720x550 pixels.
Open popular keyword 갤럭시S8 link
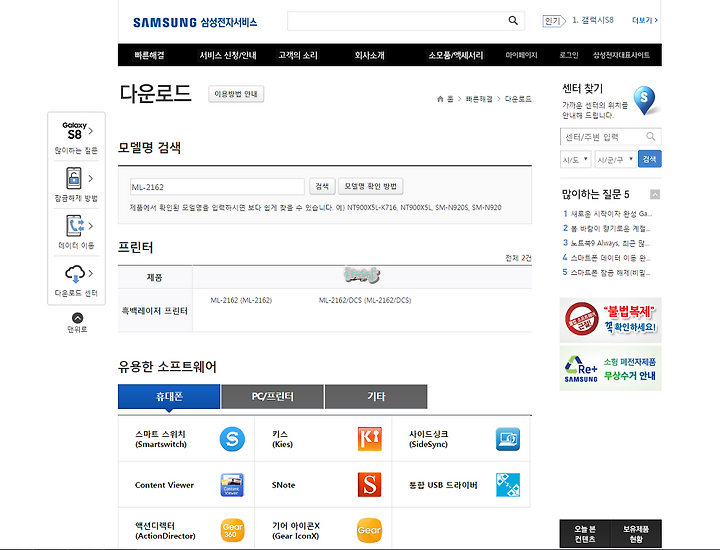(593, 20)
